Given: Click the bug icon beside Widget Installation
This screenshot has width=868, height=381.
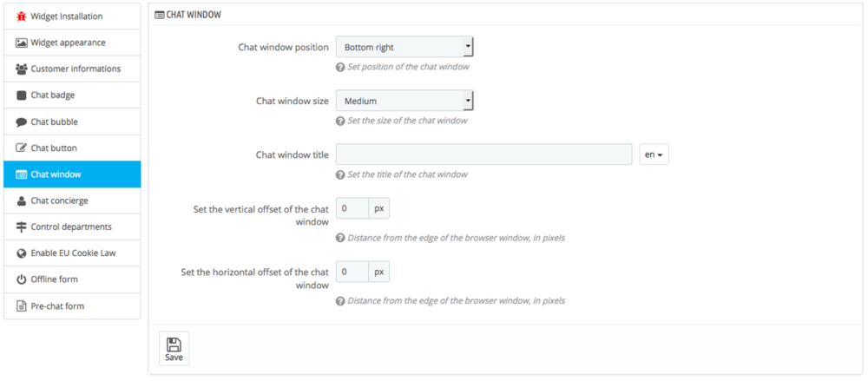Looking at the screenshot, I should [x=22, y=16].
